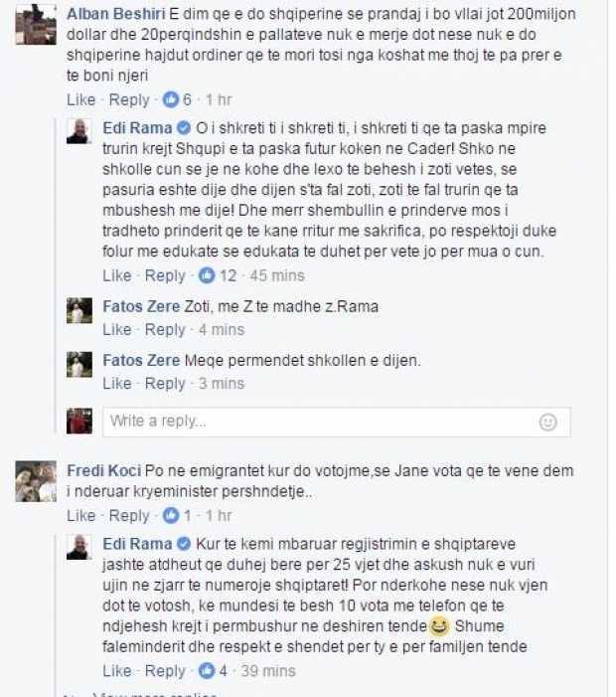Open Fatos Zere's avatar on first comment

click(x=79, y=310)
